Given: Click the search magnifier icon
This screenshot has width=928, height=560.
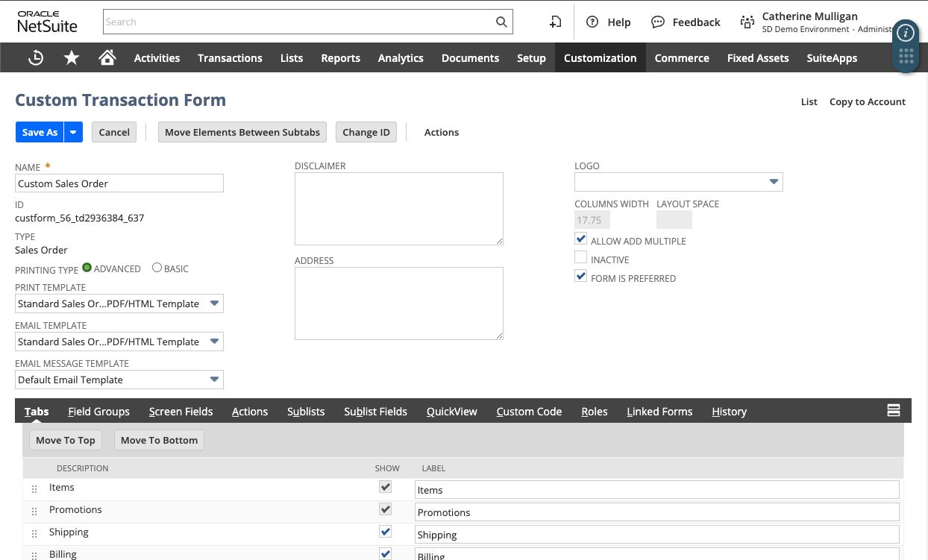Looking at the screenshot, I should [502, 22].
